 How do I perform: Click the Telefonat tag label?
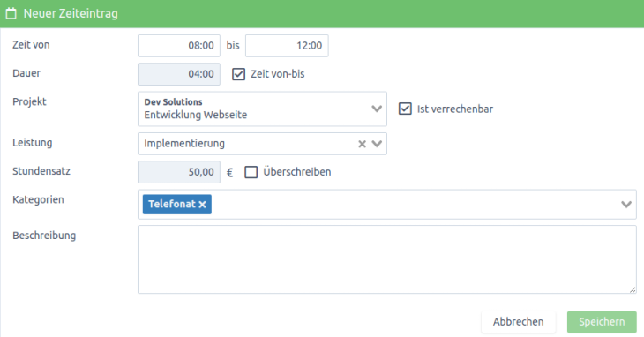172,204
